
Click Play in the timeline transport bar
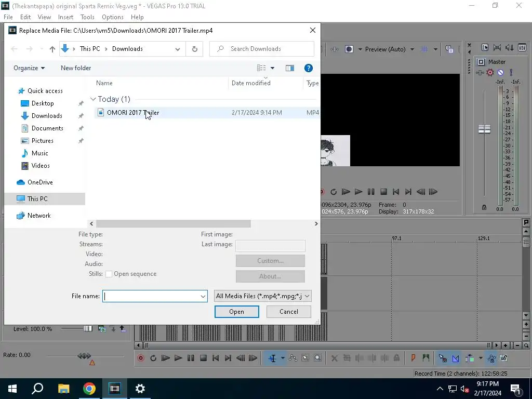pyautogui.click(x=178, y=358)
